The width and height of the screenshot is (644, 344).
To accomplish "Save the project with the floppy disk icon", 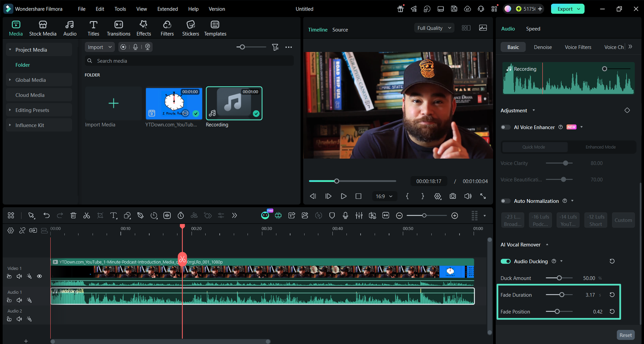I will pos(454,9).
